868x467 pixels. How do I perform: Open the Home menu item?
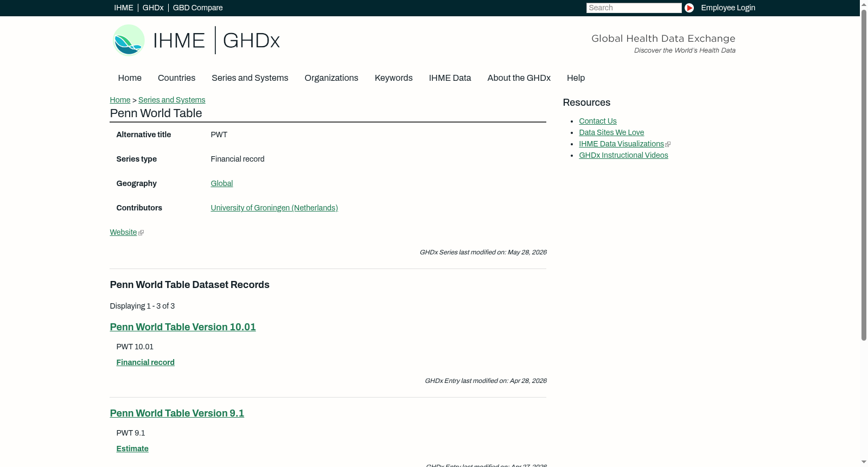coord(130,78)
